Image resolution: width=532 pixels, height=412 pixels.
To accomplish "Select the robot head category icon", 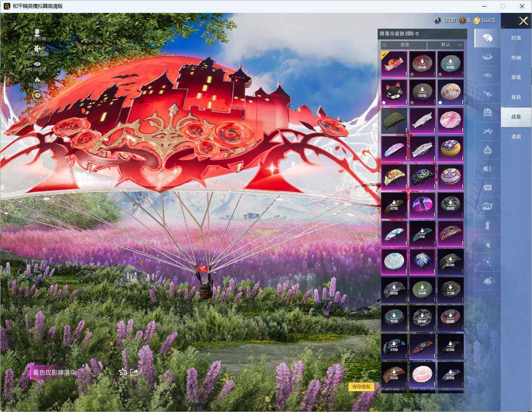I will 488,150.
